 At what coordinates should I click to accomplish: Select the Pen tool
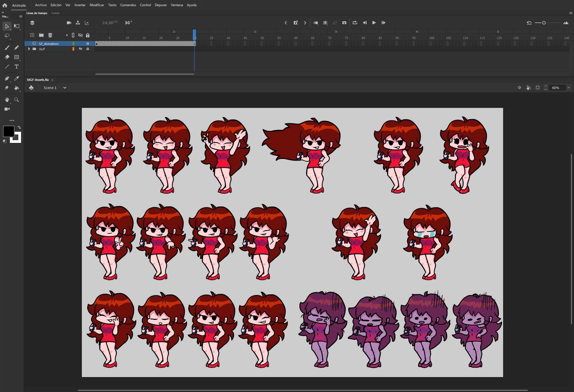(7, 79)
